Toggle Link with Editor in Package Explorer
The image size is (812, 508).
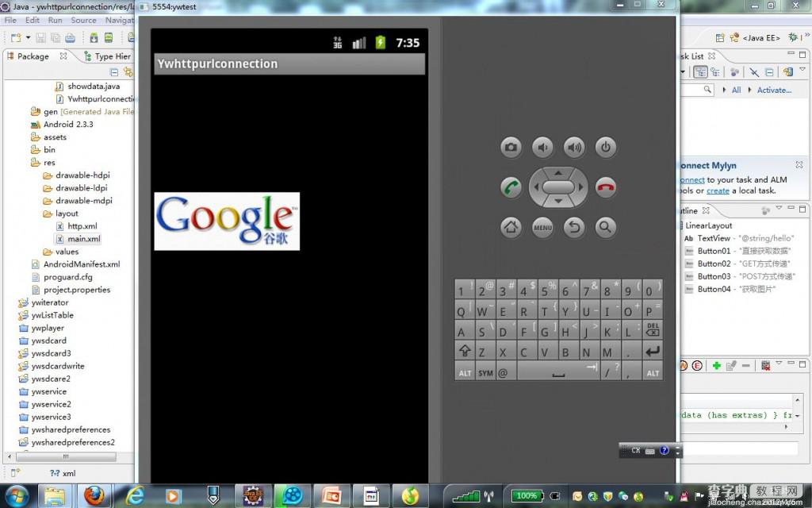pyautogui.click(x=128, y=72)
